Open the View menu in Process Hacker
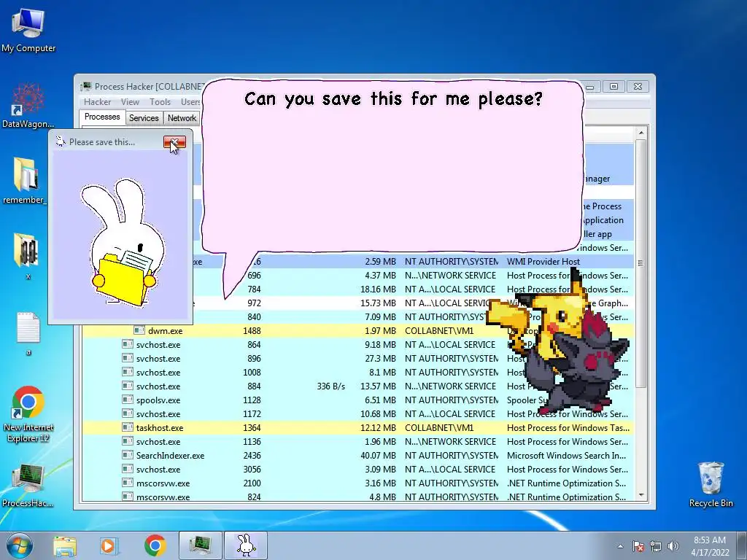Screen dimensions: 747x560 pyautogui.click(x=130, y=102)
